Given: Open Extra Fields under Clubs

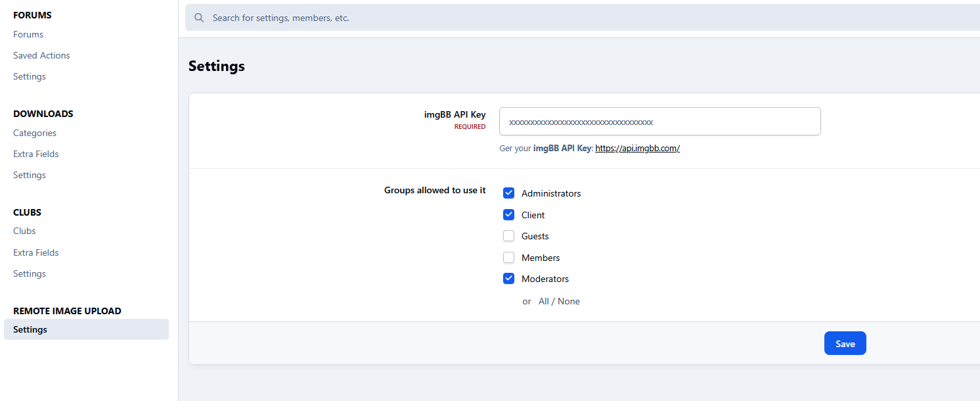Looking at the screenshot, I should pos(36,252).
